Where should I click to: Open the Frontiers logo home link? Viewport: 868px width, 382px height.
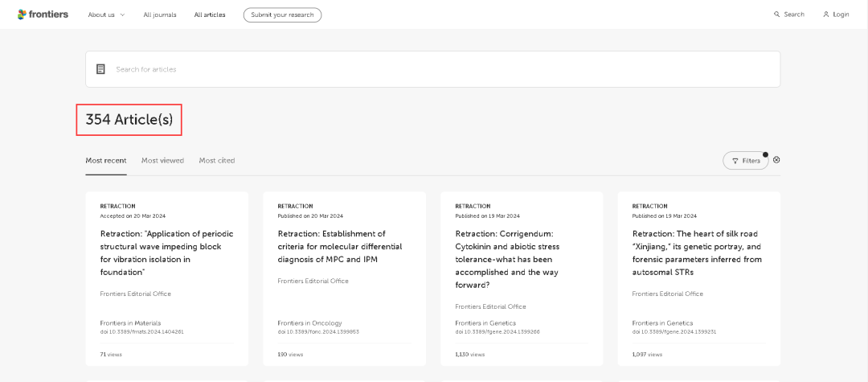click(43, 14)
